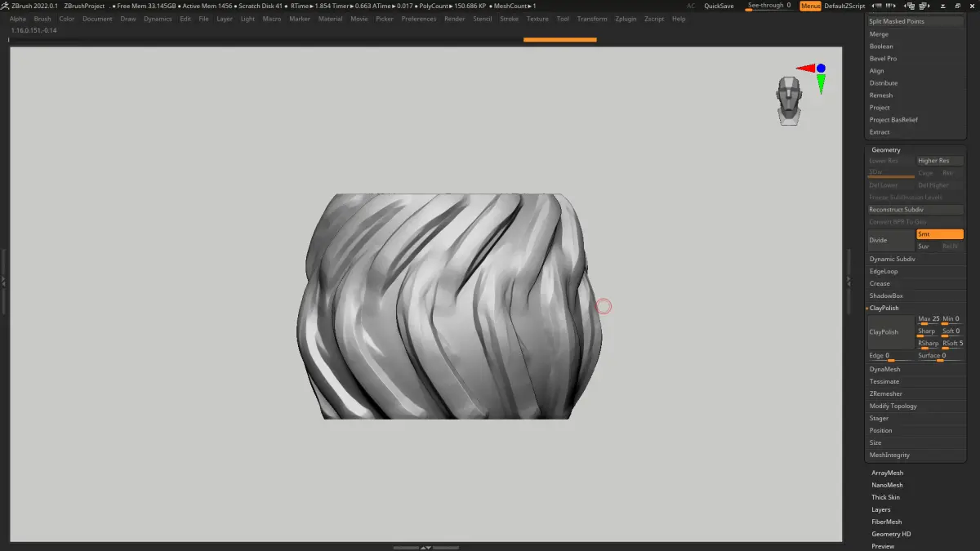Click the left tray divider handle
Screen dimensions: 980x551
pos(3,280)
